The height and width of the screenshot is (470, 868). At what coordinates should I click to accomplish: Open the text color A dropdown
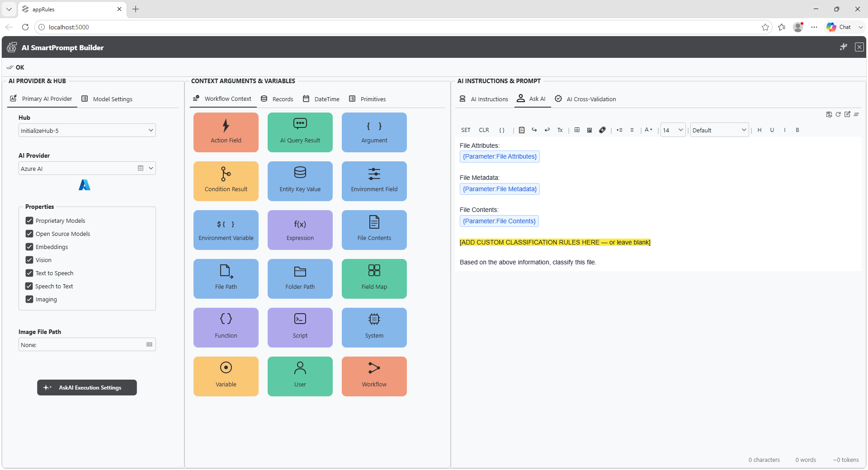[x=648, y=130]
